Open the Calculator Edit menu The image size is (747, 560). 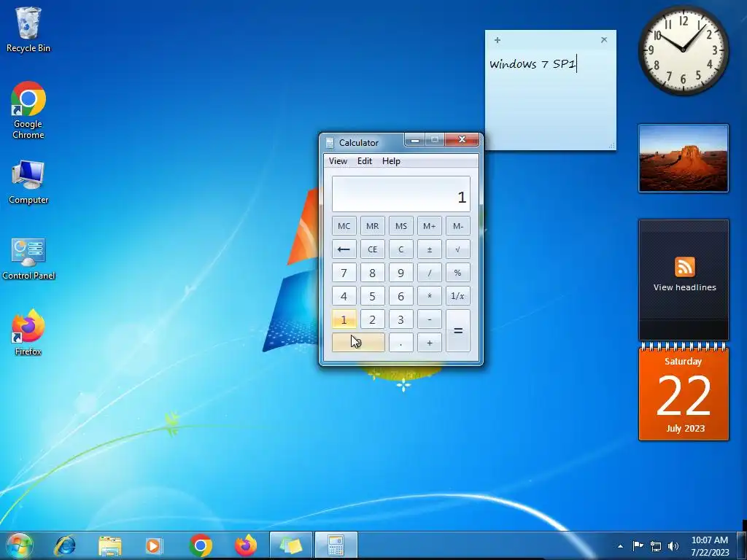[x=365, y=161]
